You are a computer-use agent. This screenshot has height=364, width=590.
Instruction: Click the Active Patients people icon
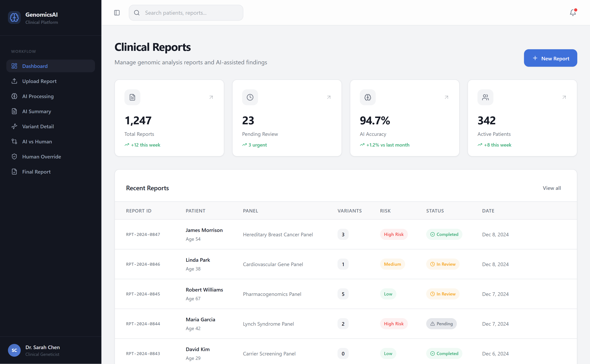pyautogui.click(x=485, y=97)
